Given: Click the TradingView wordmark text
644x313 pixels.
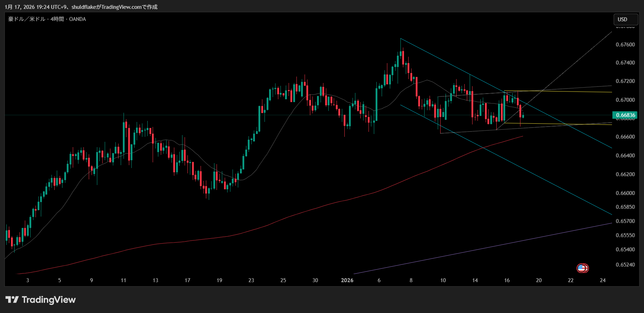Looking at the screenshot, I should (x=49, y=300).
